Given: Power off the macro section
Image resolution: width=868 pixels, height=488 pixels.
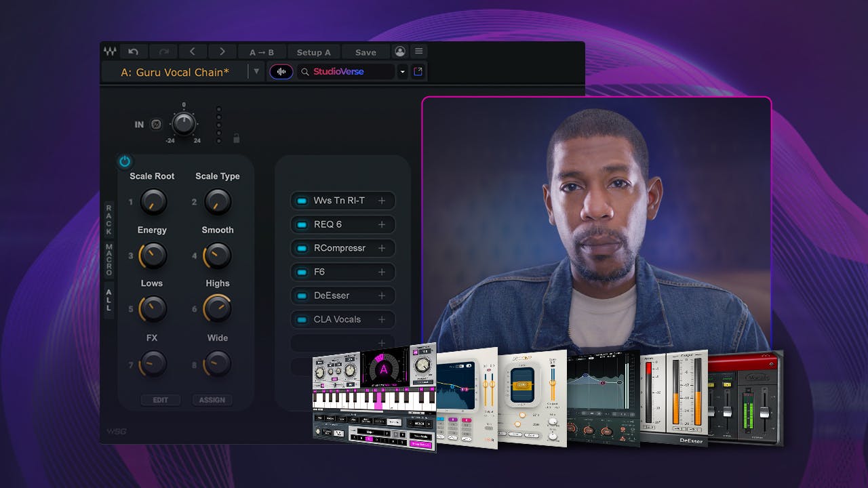Looking at the screenshot, I should [x=124, y=161].
